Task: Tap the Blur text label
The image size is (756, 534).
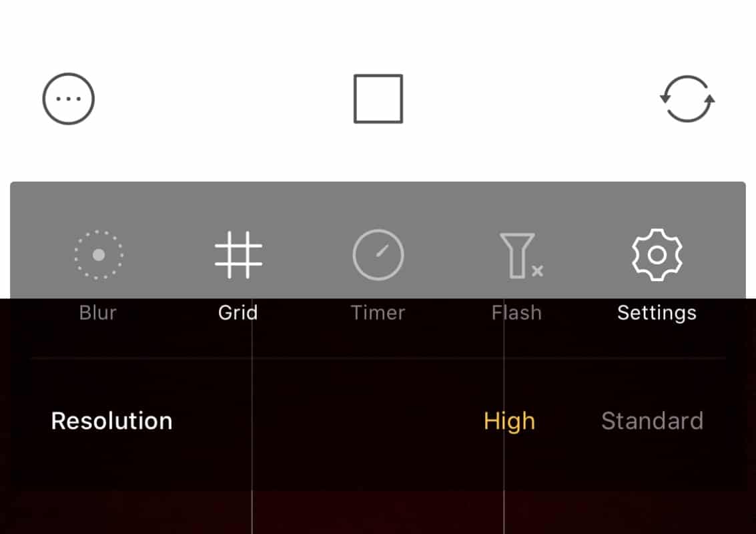Action: [98, 312]
